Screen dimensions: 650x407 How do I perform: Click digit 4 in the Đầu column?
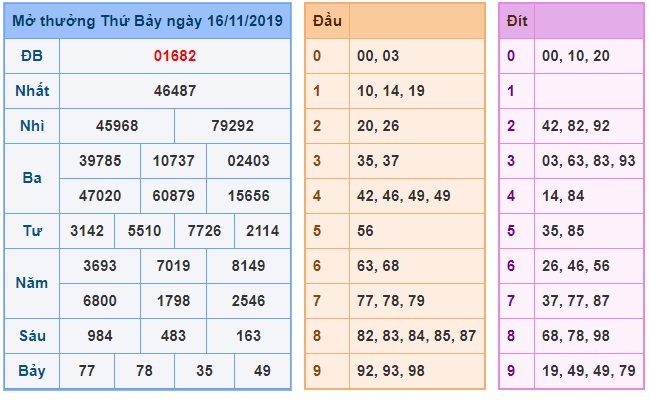[317, 196]
